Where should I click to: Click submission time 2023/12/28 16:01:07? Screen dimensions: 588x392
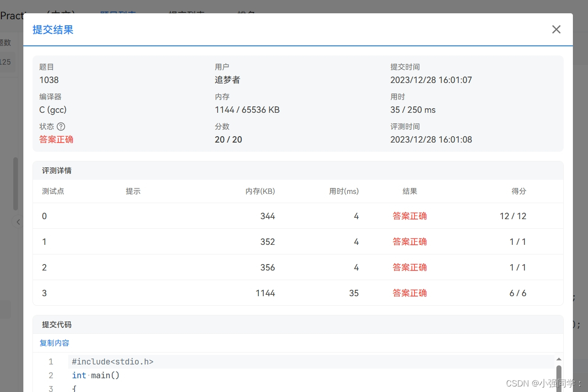[431, 80]
